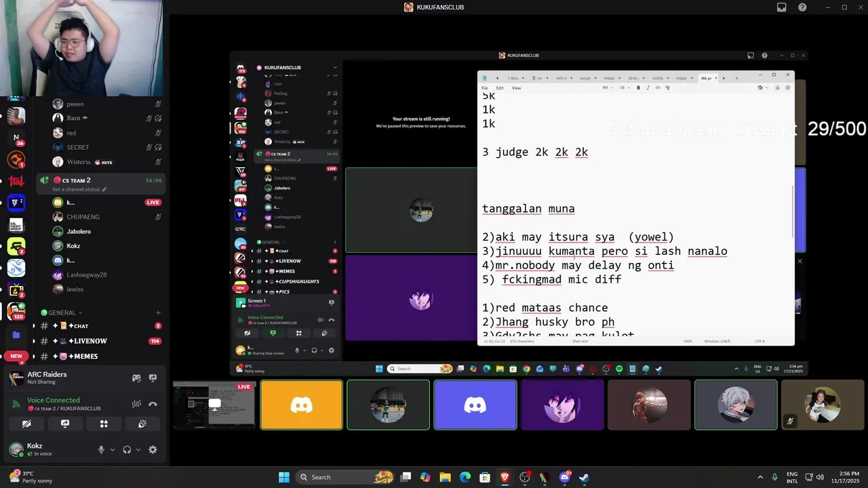Screen dimensions: 868x488
Task: Disconnect from voice using the hang-up icon
Action: pyautogui.click(x=153, y=404)
